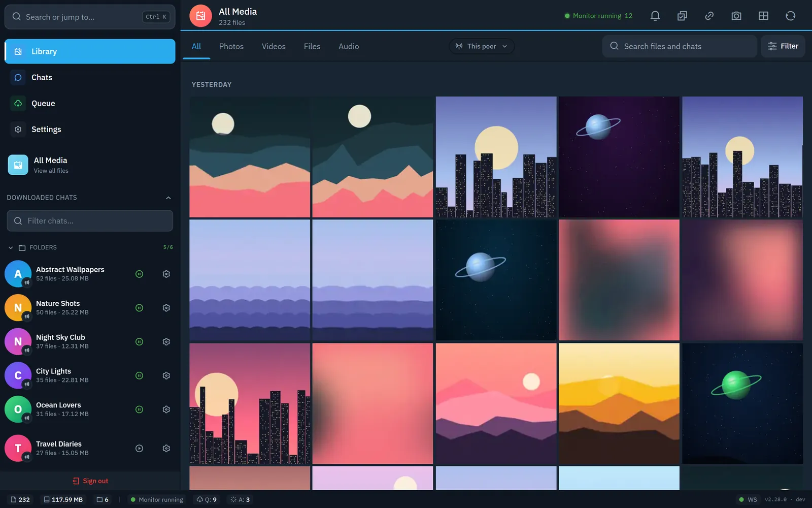Open Queue in sidebar

90,103
